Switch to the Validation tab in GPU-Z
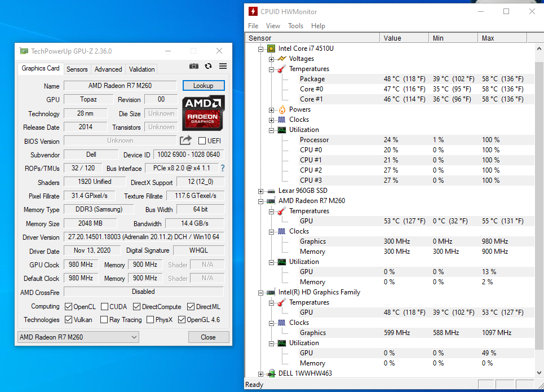 142,69
